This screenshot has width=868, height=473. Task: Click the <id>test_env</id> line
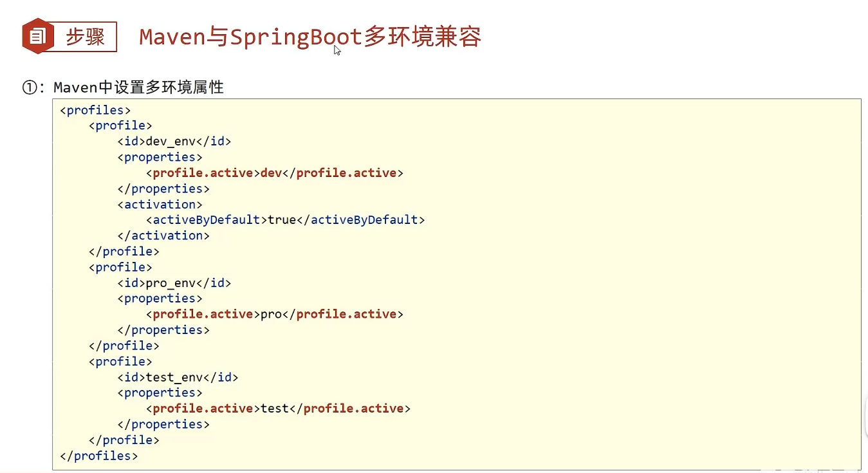178,377
